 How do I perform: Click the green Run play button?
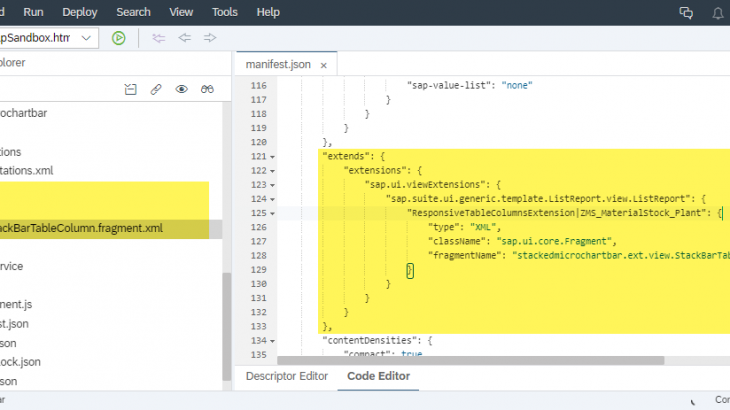click(119, 38)
